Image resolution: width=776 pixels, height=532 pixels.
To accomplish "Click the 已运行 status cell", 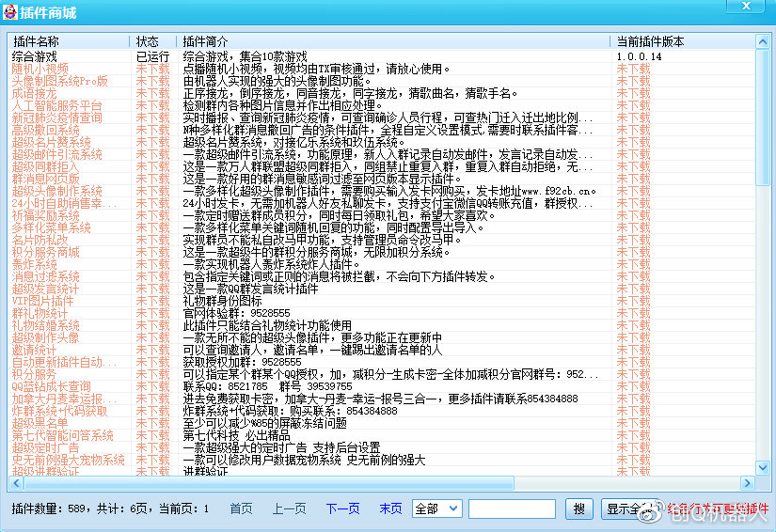I will point(152,56).
